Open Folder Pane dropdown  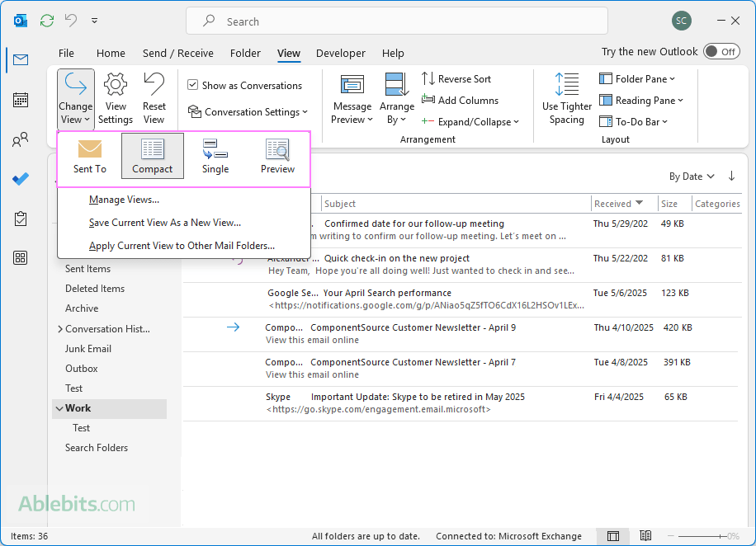(x=637, y=78)
